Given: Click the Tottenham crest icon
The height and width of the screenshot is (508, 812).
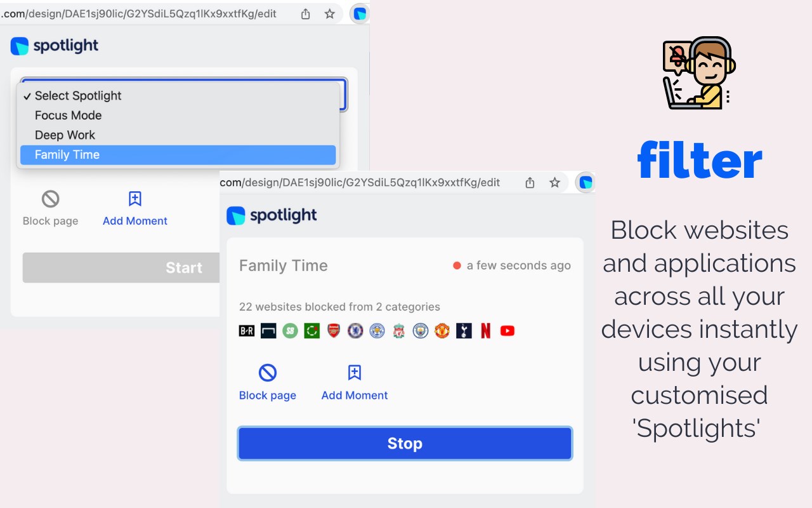Looking at the screenshot, I should (x=464, y=331).
